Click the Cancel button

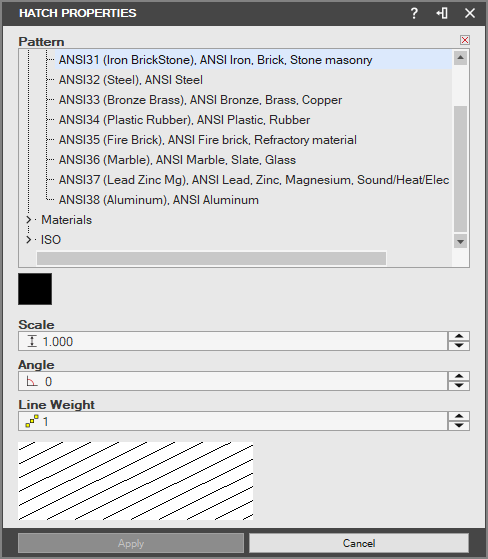(359, 543)
